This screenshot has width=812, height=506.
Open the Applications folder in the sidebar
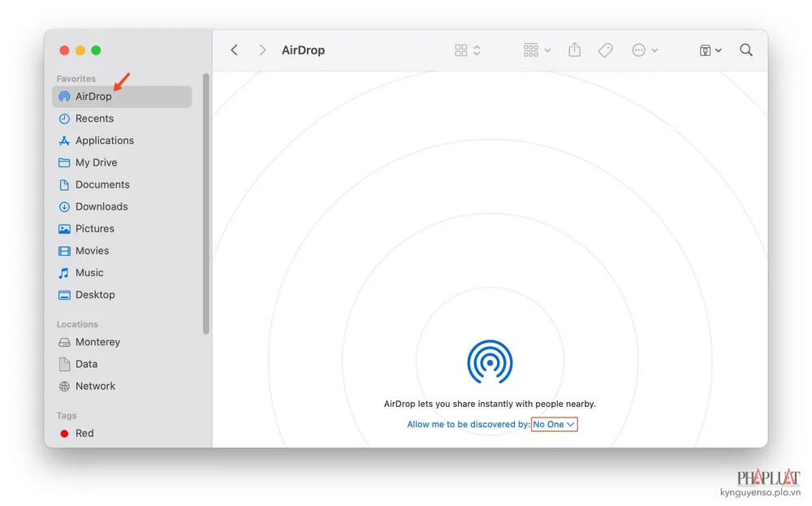[104, 140]
